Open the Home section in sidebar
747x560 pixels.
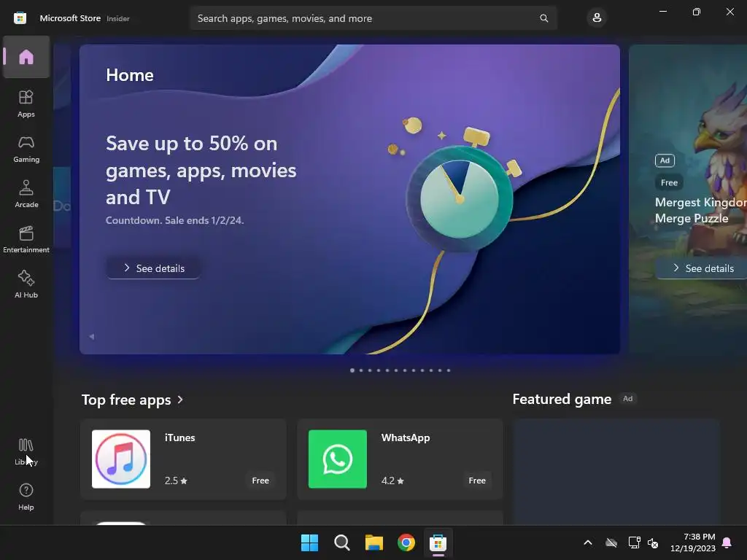(x=26, y=57)
